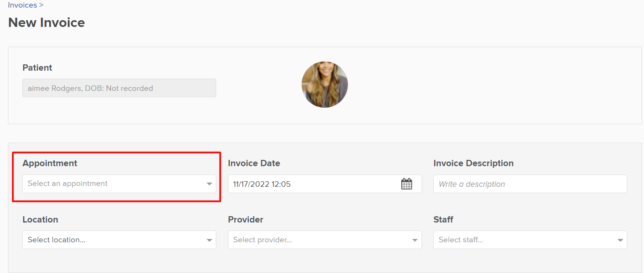Image resolution: width=644 pixels, height=273 pixels.
Task: Click the 'Select location...' placeholder text
Action: [x=56, y=240]
